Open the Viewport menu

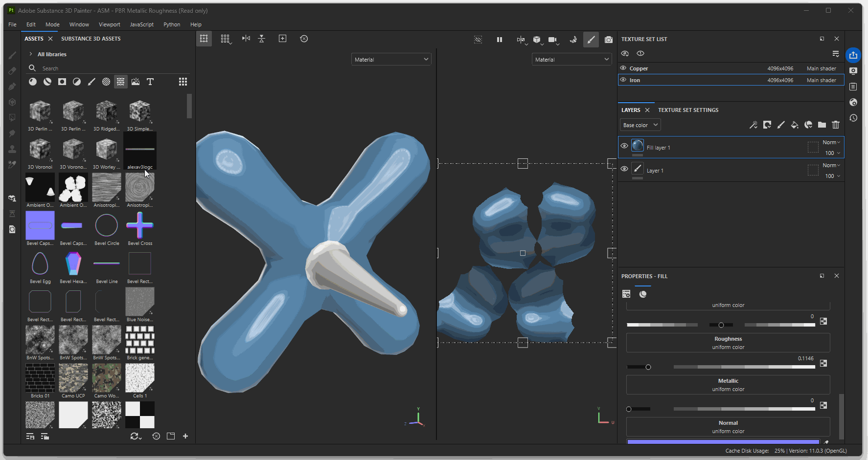point(109,24)
